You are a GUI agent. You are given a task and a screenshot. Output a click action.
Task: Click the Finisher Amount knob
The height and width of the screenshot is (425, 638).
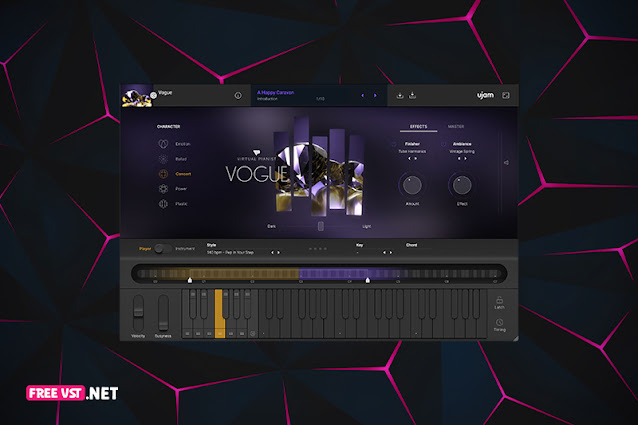pos(412,185)
